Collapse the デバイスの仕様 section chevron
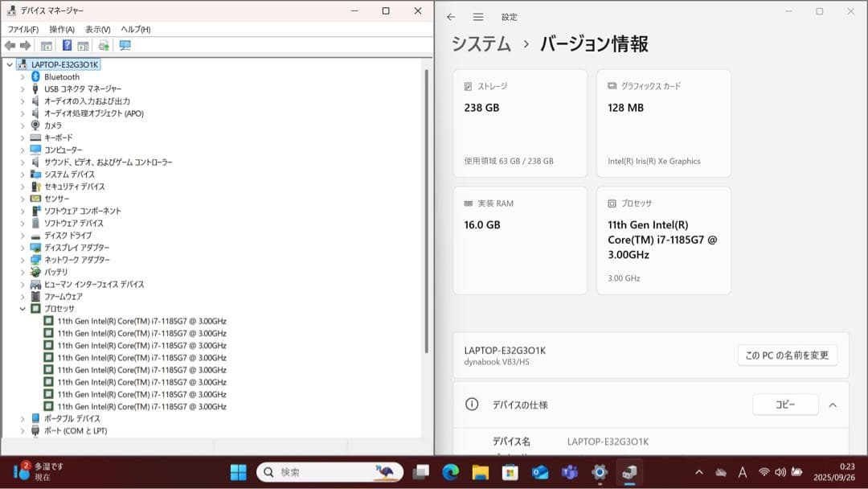The width and height of the screenshot is (868, 489). click(833, 405)
